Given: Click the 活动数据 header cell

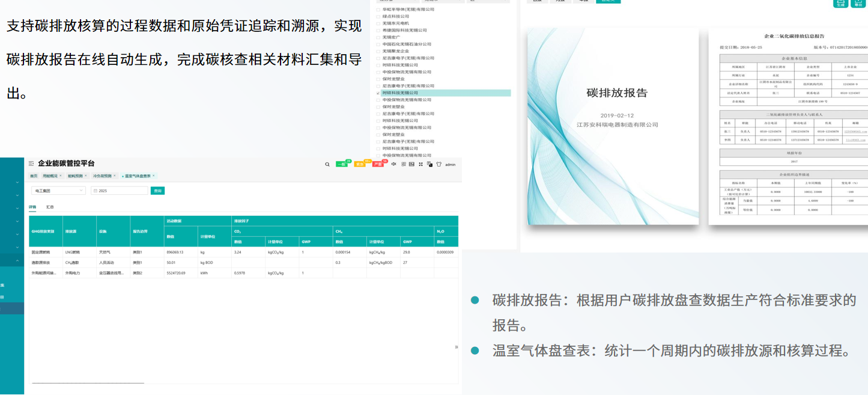Looking at the screenshot, I should [198, 221].
